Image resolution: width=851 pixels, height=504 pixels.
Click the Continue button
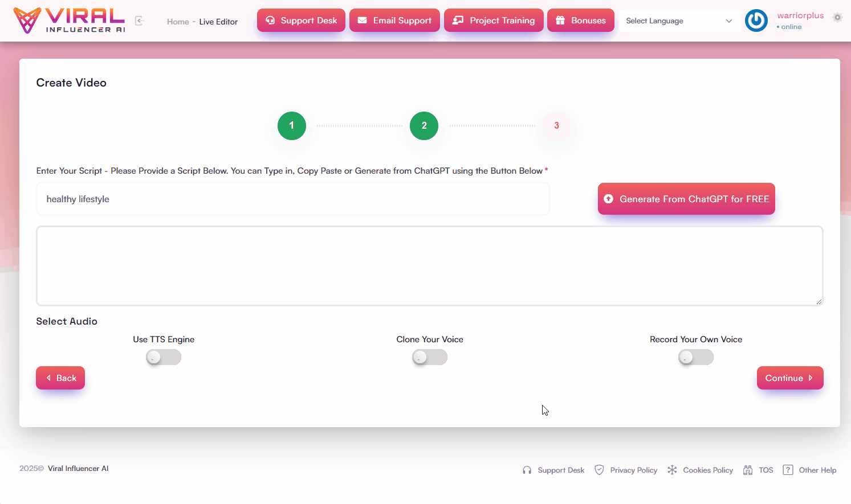point(790,378)
